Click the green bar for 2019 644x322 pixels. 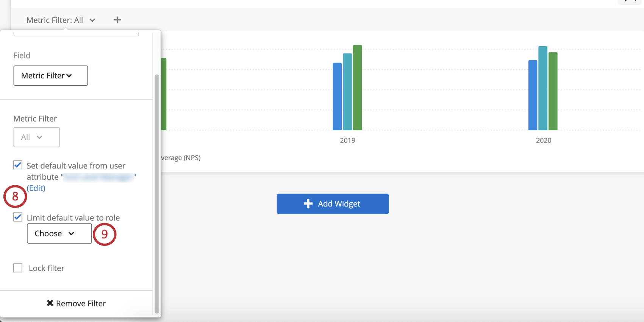pyautogui.click(x=358, y=88)
